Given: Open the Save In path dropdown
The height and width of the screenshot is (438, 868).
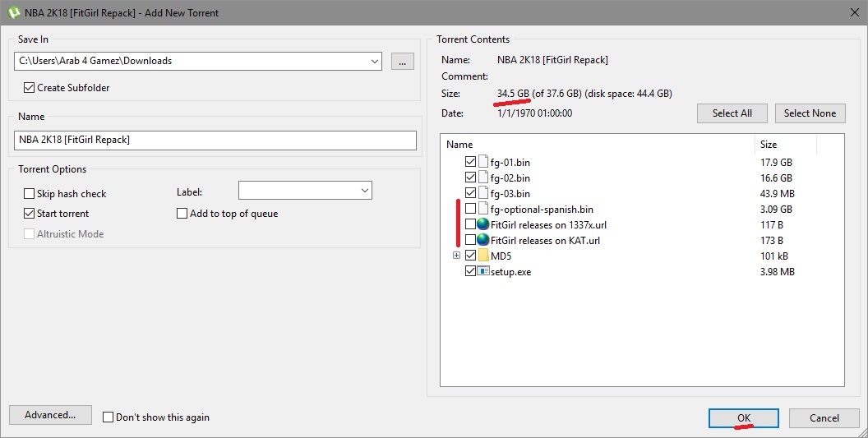Looking at the screenshot, I should (375, 61).
